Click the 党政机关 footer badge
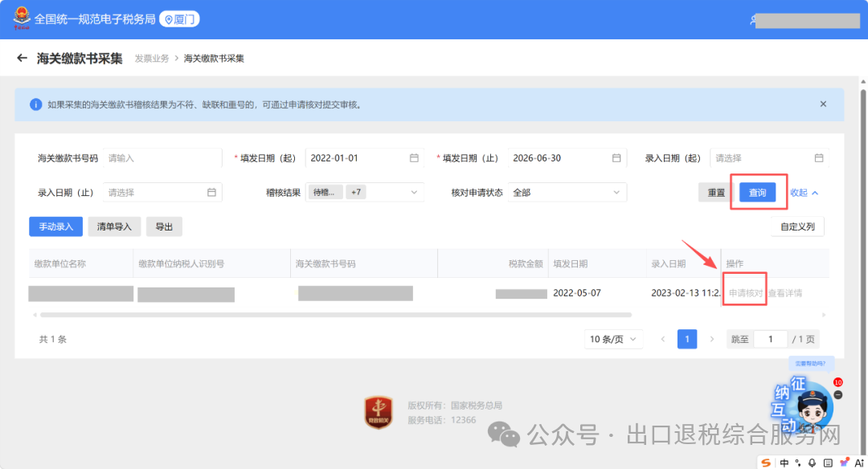Image resolution: width=868 pixels, height=469 pixels. coord(379,413)
